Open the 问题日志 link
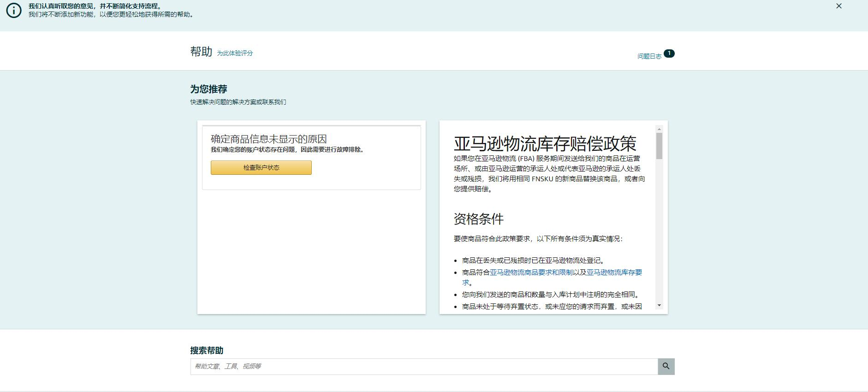The image size is (868, 392). point(649,56)
